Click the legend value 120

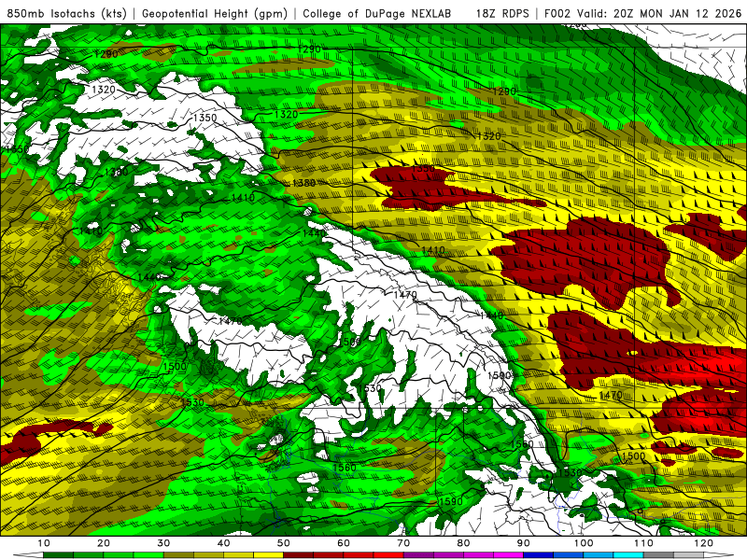[x=704, y=543]
